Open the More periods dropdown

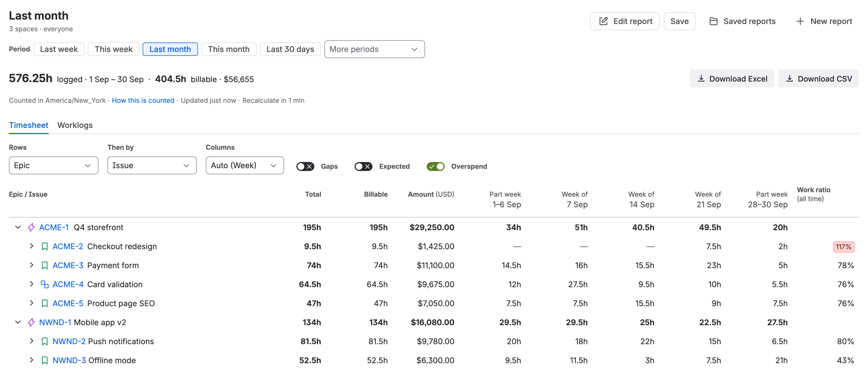(374, 49)
